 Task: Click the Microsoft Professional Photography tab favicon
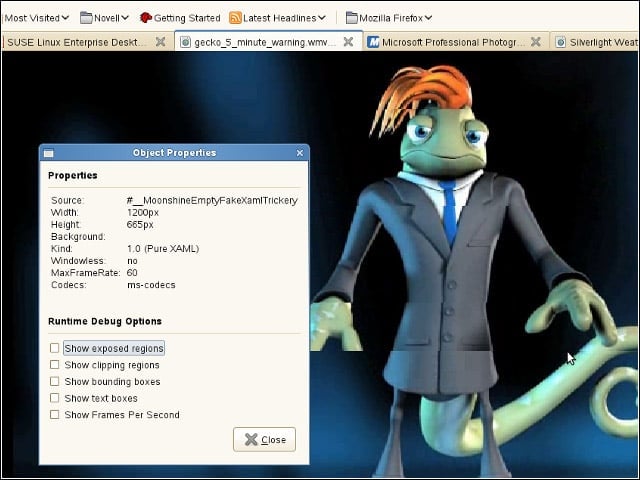pos(373,42)
